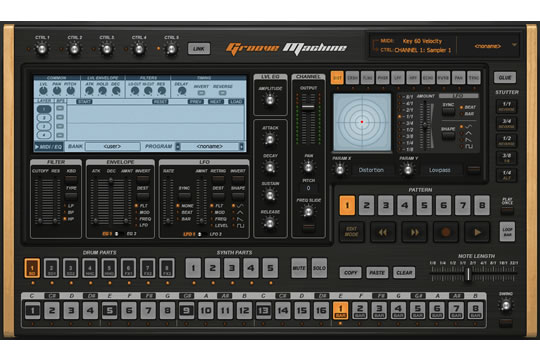
Task: Toggle the filter TYPE switch
Action: point(71,197)
